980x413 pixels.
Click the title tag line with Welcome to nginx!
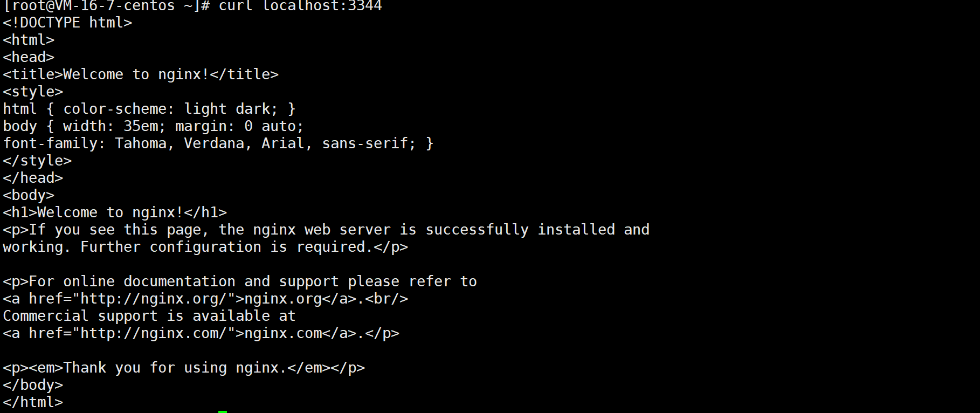141,74
